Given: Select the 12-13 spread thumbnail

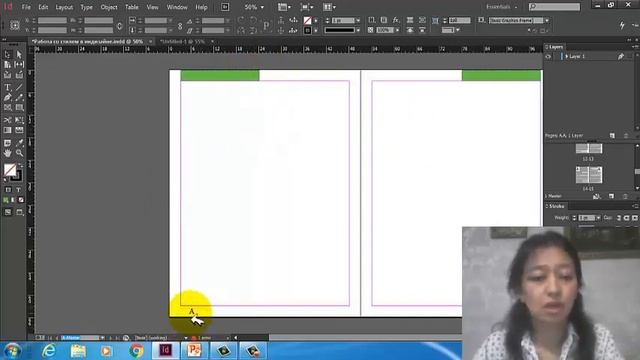Looking at the screenshot, I should pos(589,148).
